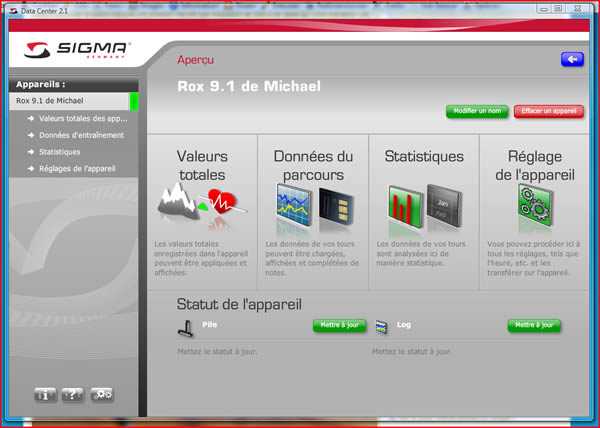Click the green bar chart icon
600x428 pixels.
tap(405, 207)
